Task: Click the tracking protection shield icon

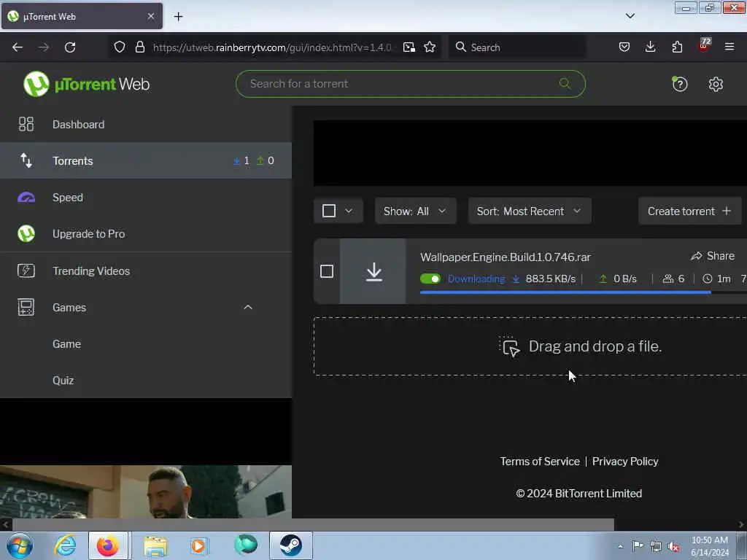Action: coord(120,47)
